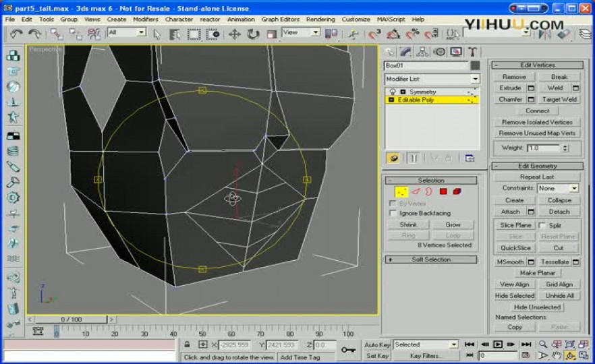
Task: Click the Selection Lock padlock icon
Action: point(187,344)
